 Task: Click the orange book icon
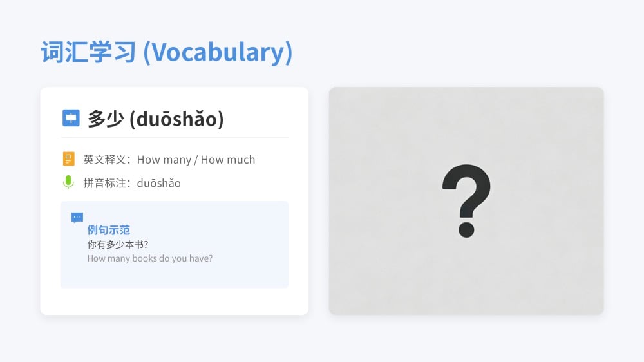tap(69, 159)
